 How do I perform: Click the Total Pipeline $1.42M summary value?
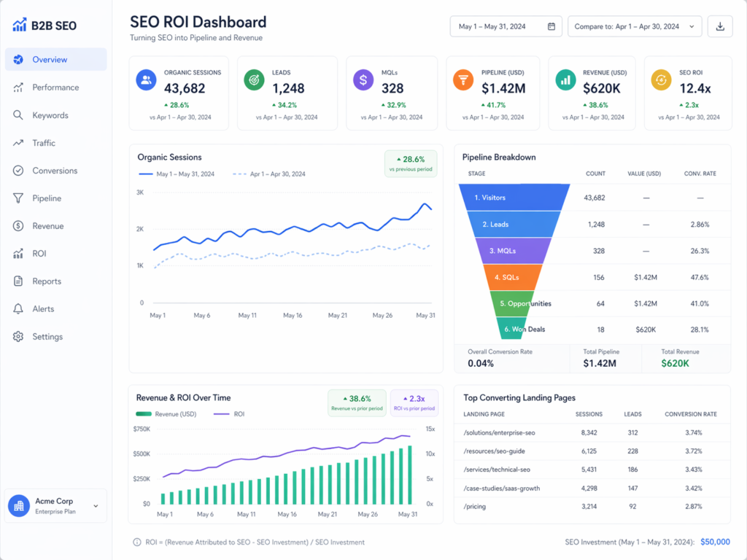pos(600,363)
